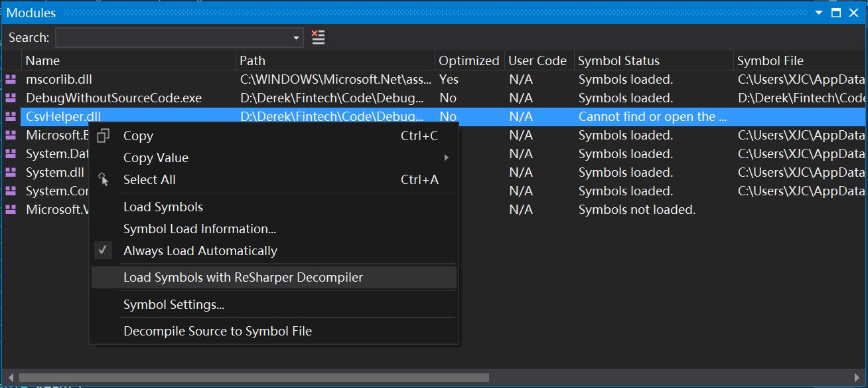Screen dimensions: 868x388
Task: Choose Load Symbols with ReSharper Decompiler
Action: click(243, 277)
